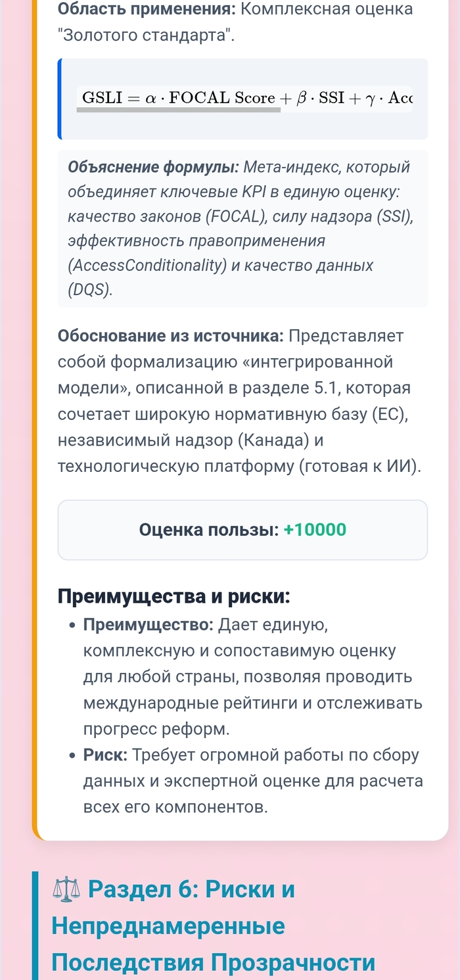Click the bullet point before "Преимущество"
Image resolution: width=460 pixels, height=980 pixels.
[x=72, y=625]
